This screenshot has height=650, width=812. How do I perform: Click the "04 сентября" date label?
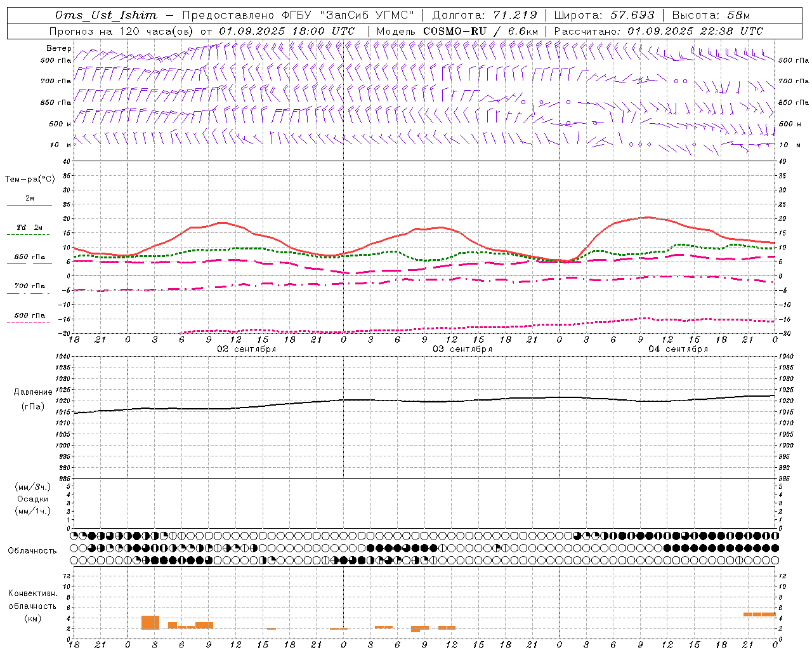678,349
